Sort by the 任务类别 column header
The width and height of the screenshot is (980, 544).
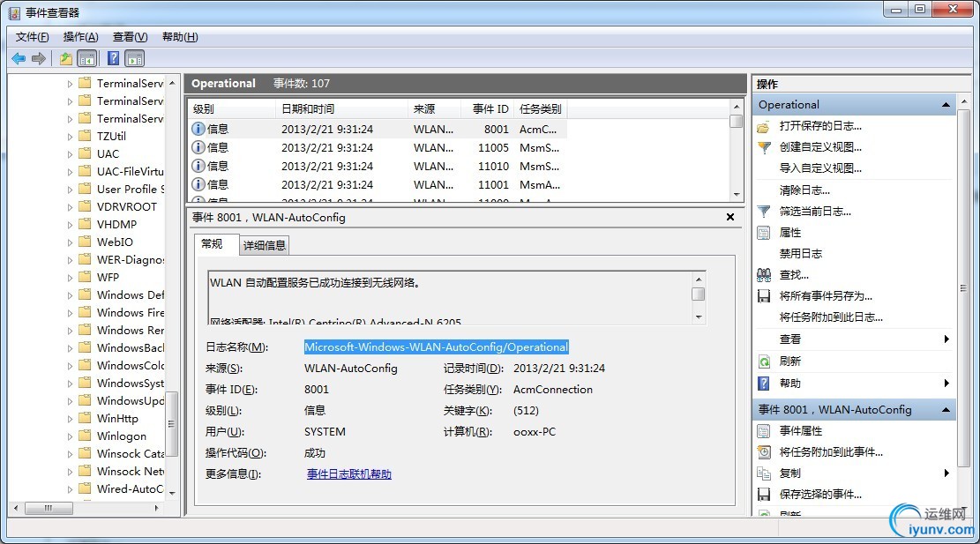pos(541,108)
